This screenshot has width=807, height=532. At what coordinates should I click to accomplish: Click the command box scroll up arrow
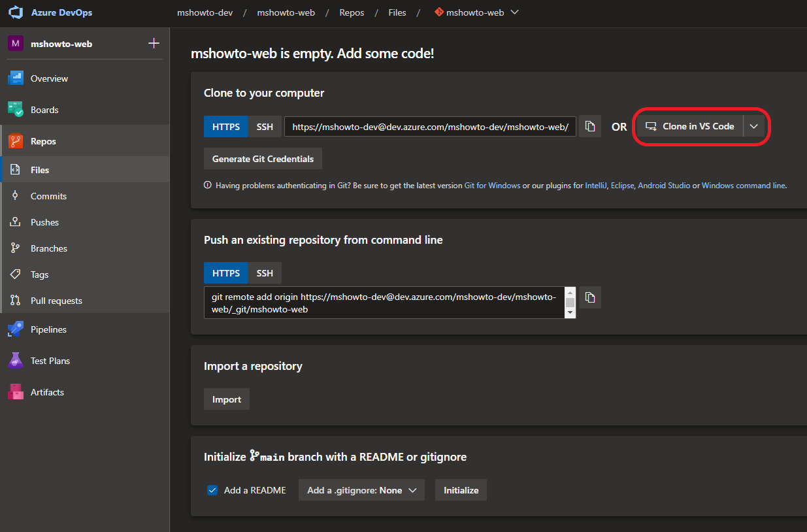pyautogui.click(x=570, y=291)
